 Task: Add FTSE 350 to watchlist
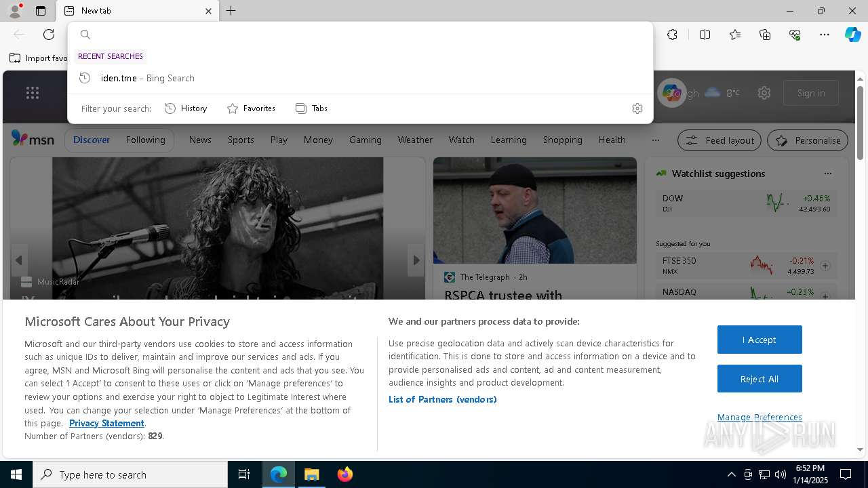[825, 266]
